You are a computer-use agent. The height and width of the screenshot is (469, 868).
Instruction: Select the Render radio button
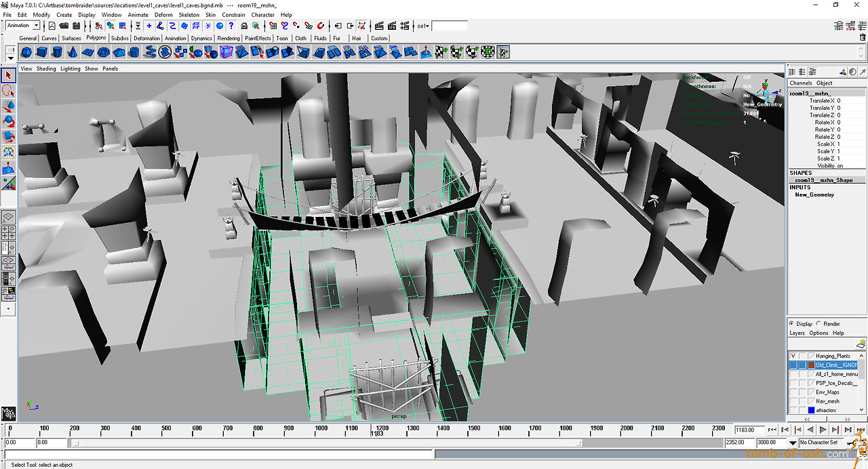click(x=818, y=324)
